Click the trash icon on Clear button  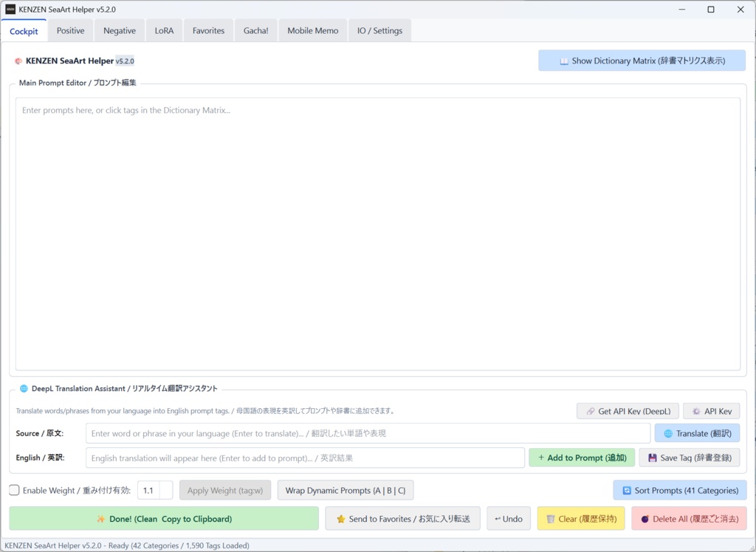pos(551,520)
